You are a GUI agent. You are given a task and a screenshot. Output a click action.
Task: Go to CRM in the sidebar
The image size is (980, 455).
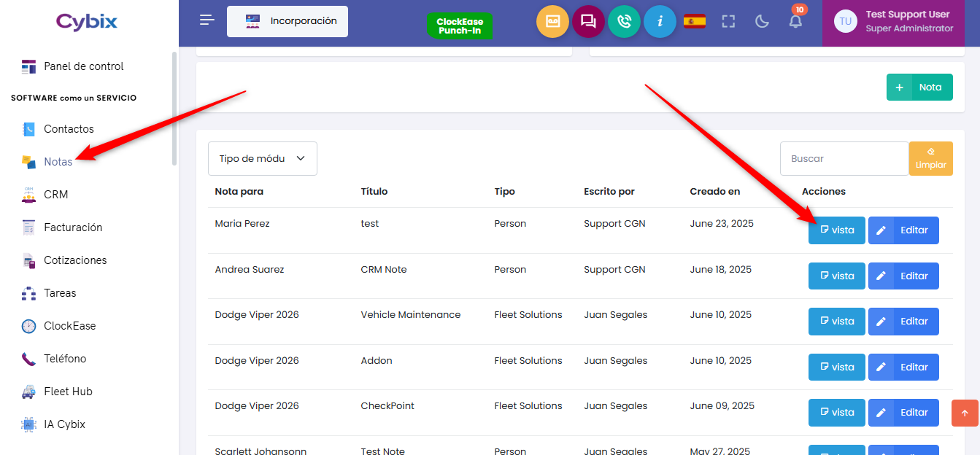pyautogui.click(x=45, y=195)
